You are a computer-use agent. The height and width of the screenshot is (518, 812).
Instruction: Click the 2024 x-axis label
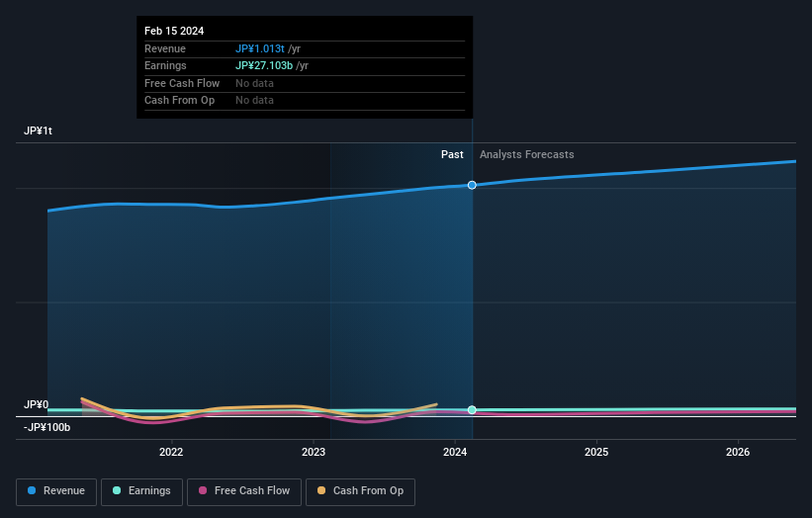[455, 452]
